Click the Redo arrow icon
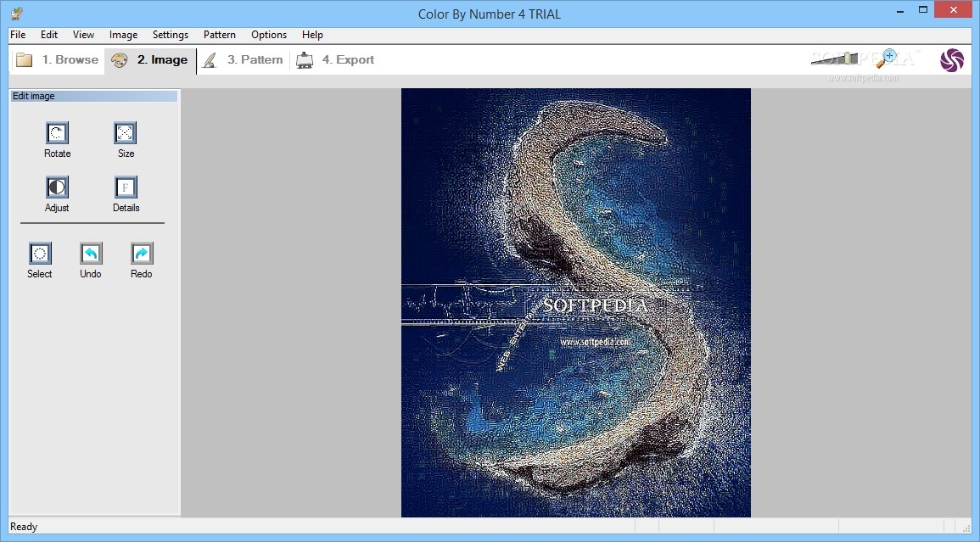Viewport: 980px width, 542px height. pos(141,254)
